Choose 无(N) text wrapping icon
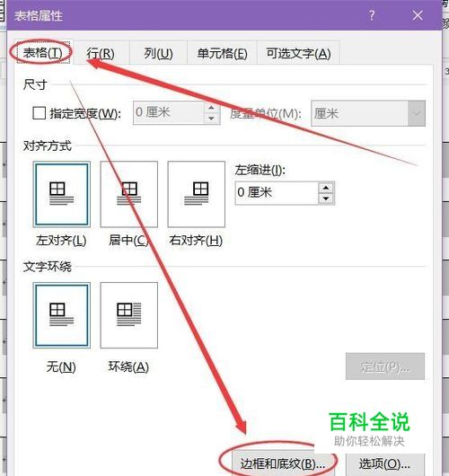This screenshot has width=449, height=476. [62, 315]
